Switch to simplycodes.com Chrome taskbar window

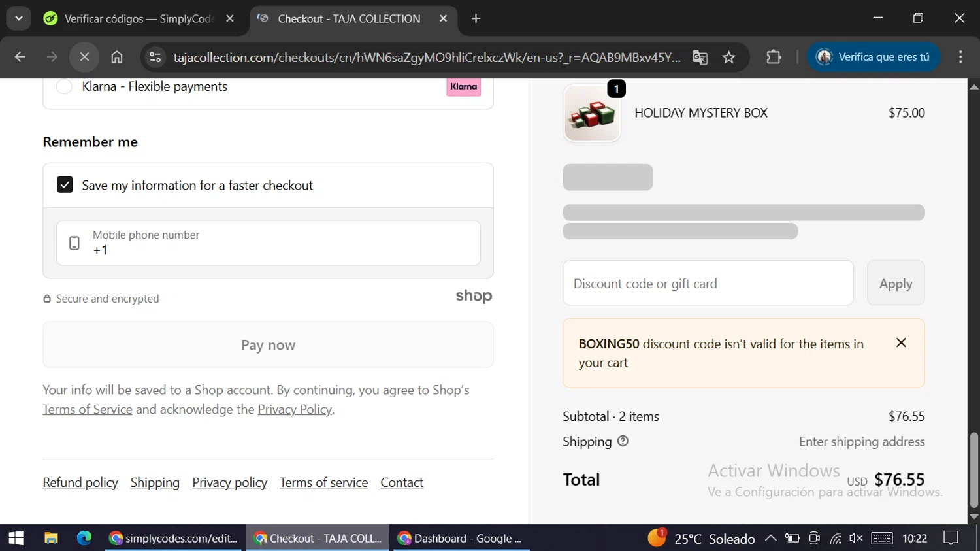(174, 538)
